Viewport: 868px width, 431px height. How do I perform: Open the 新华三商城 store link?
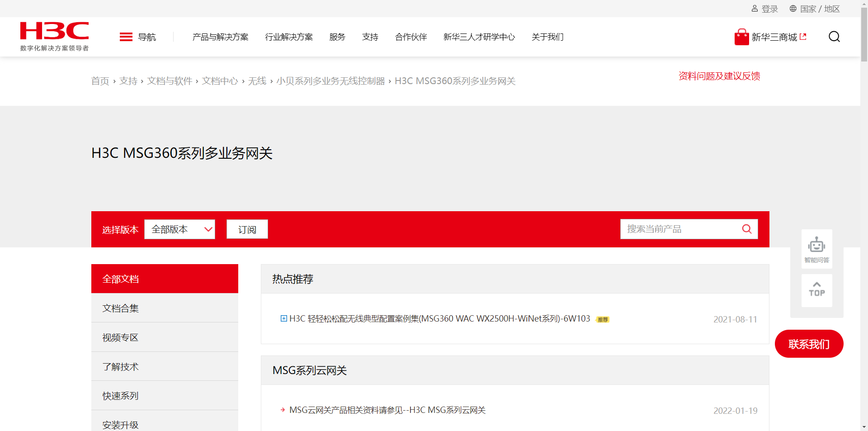click(x=774, y=37)
